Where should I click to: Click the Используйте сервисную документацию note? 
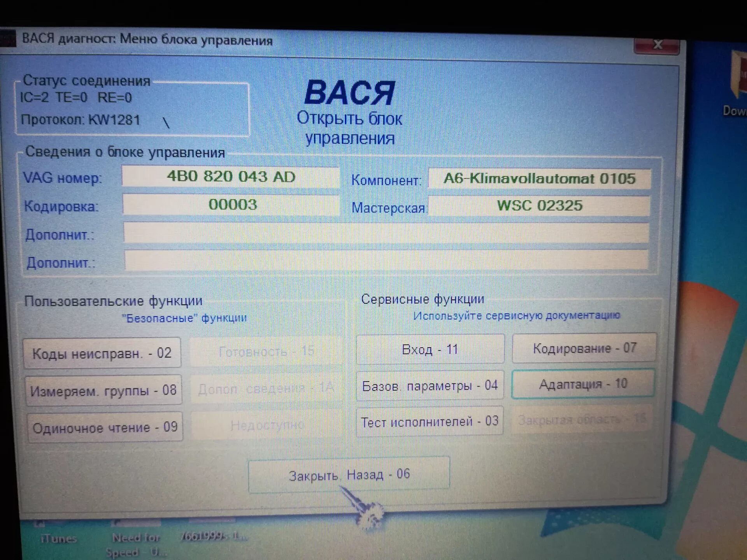(x=516, y=315)
